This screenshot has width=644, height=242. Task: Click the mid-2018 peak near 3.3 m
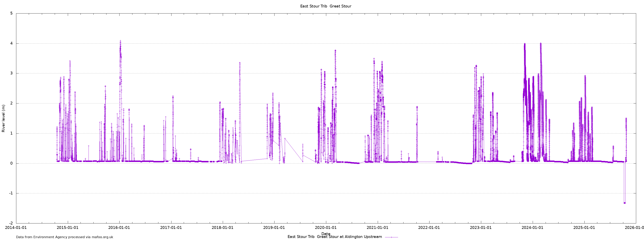point(240,63)
